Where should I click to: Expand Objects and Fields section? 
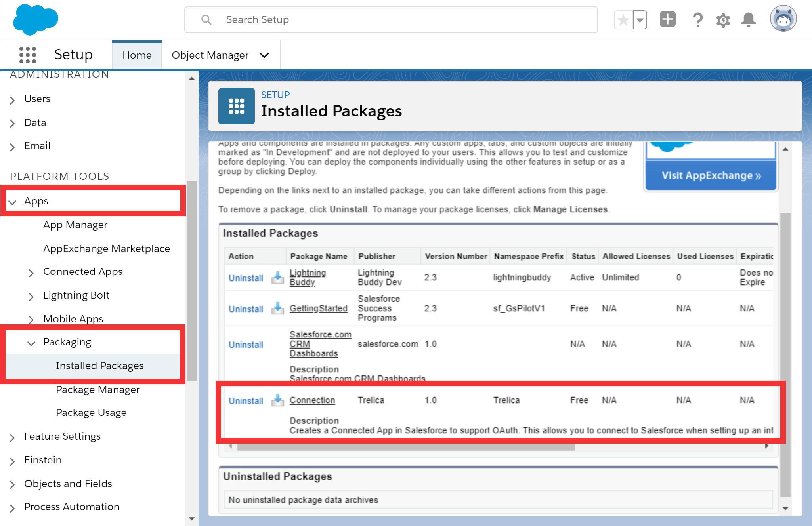12,484
